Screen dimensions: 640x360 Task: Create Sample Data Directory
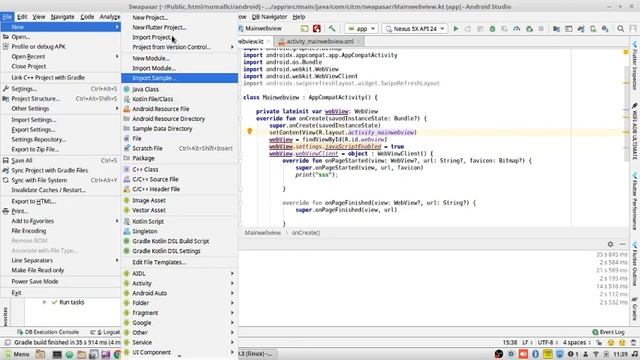click(x=180, y=129)
